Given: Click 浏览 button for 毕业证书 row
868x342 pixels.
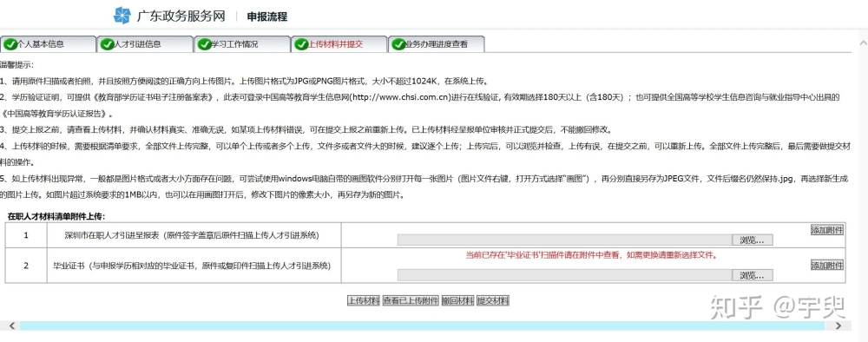Looking at the screenshot, I should coord(753,275).
